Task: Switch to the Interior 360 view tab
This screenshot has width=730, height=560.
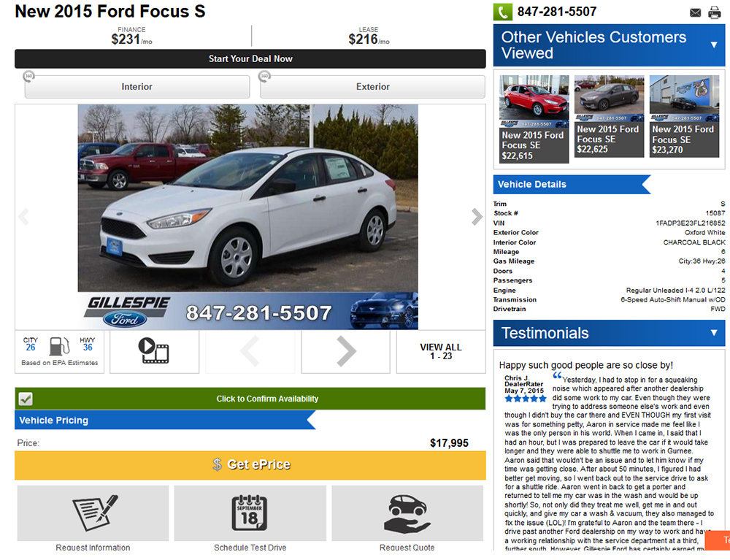Action: (x=137, y=87)
